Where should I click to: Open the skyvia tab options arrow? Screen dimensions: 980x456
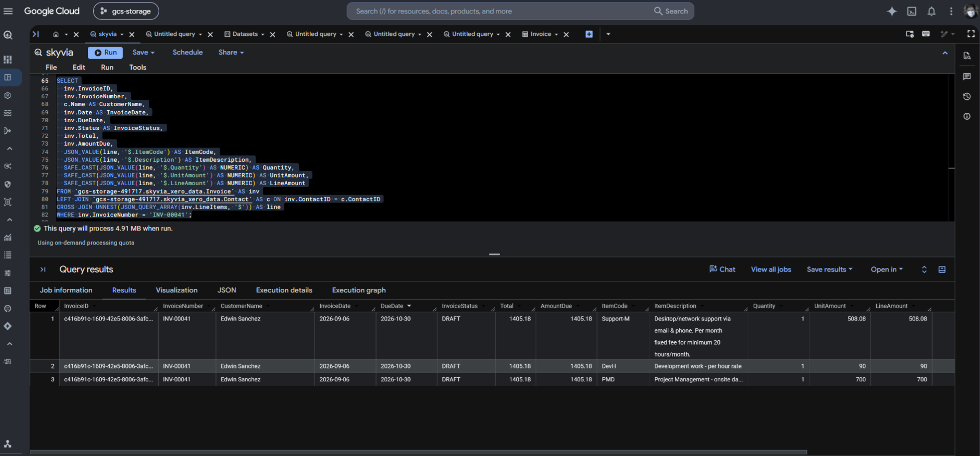tap(122, 34)
